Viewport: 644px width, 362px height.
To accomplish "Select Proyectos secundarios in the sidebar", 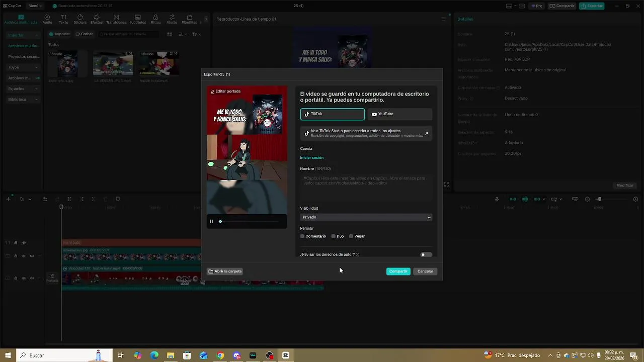I will (x=23, y=57).
